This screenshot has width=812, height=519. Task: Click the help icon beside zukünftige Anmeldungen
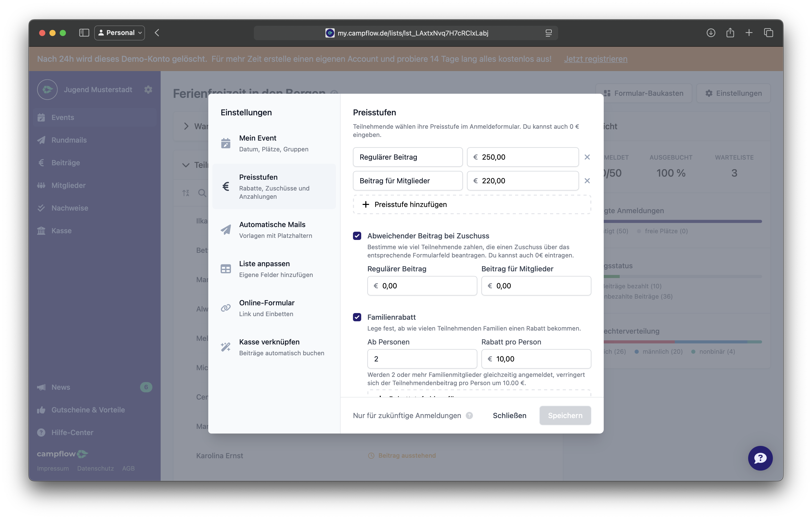(469, 416)
